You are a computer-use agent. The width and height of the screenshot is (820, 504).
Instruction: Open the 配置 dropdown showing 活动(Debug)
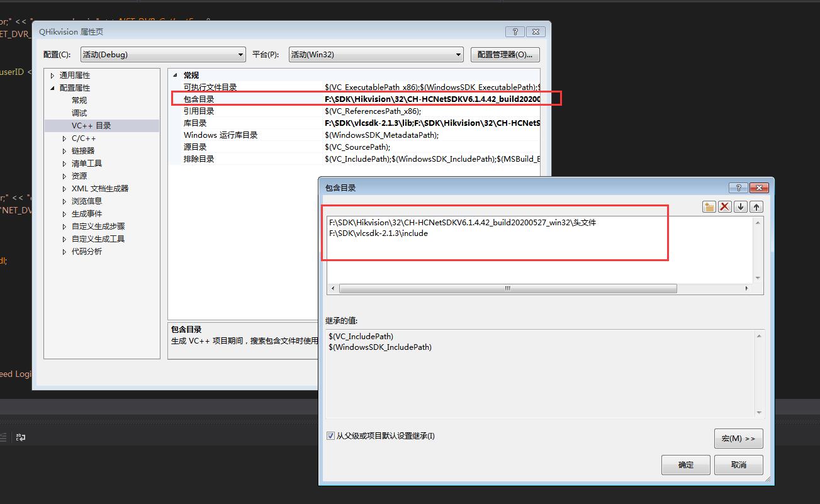(162, 55)
